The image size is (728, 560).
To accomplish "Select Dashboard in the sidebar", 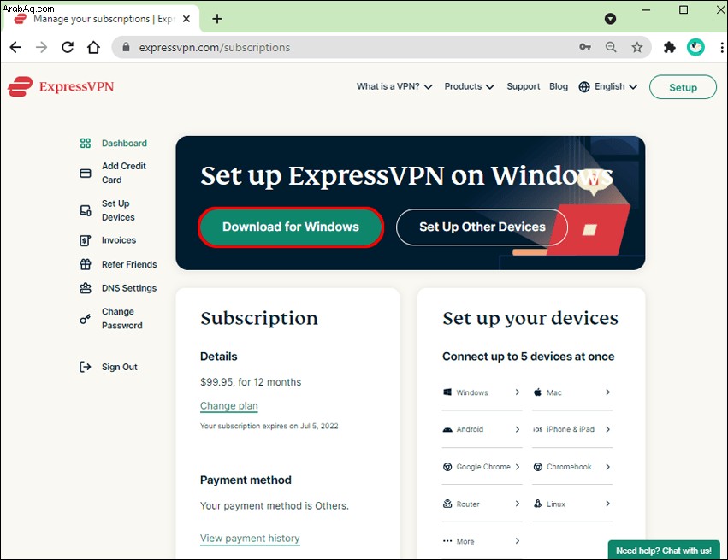I will click(x=124, y=144).
